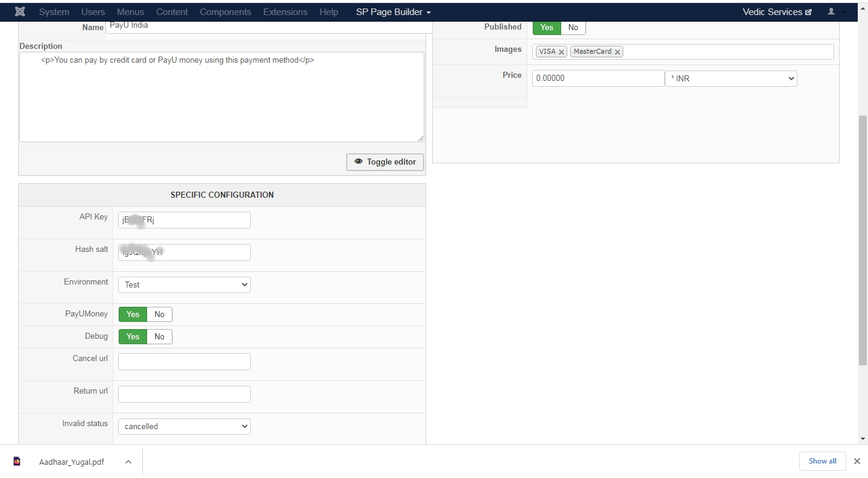The width and height of the screenshot is (868, 478).
Task: Open the Environment dropdown
Action: coord(184,285)
